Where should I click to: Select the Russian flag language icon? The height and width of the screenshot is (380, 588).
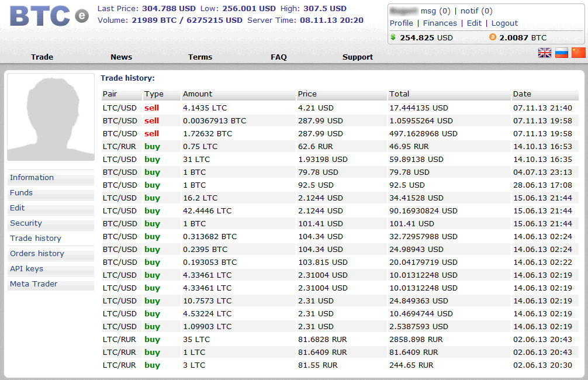562,53
